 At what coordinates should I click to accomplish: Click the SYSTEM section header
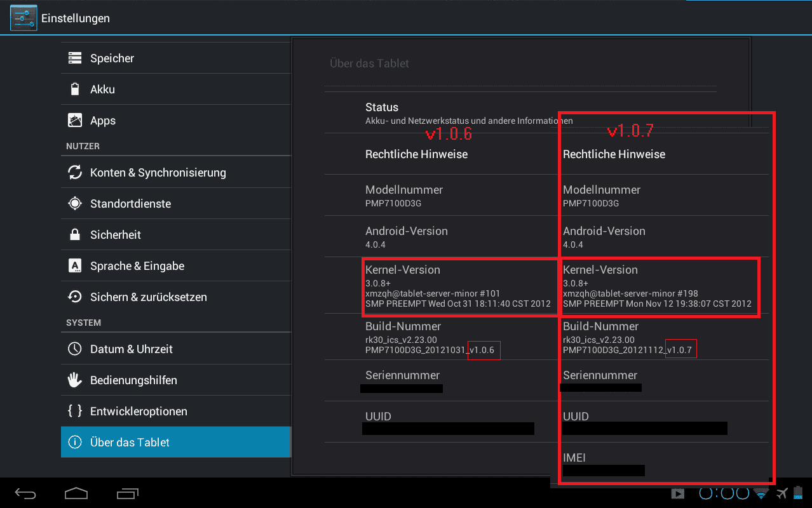pos(83,323)
